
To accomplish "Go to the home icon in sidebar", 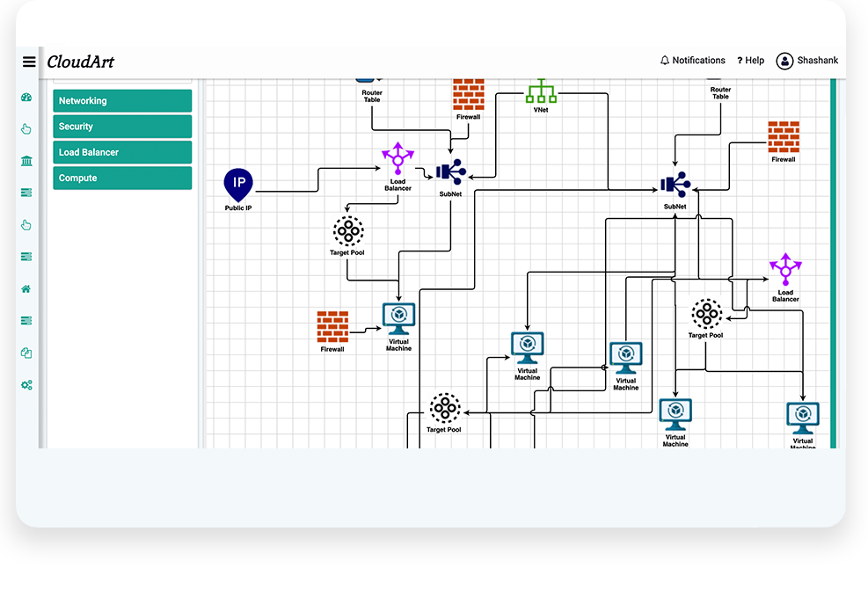I will [26, 288].
